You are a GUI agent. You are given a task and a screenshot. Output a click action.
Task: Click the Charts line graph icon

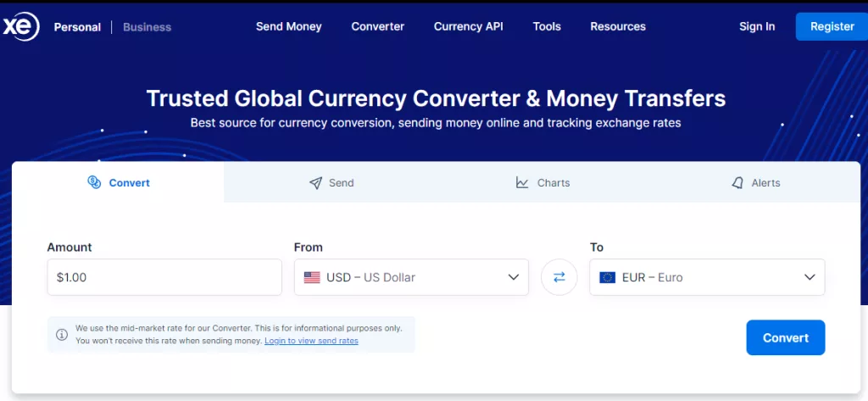coord(522,183)
